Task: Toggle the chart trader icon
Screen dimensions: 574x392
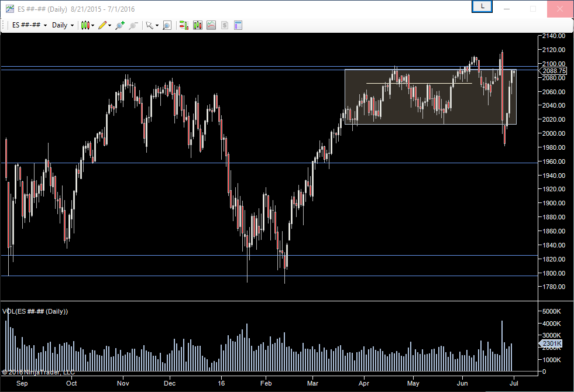Action: point(184,25)
